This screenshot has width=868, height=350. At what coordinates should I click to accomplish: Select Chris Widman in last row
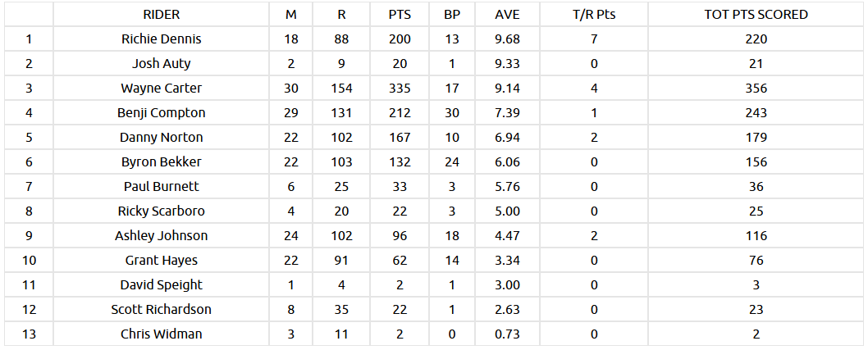coord(161,334)
